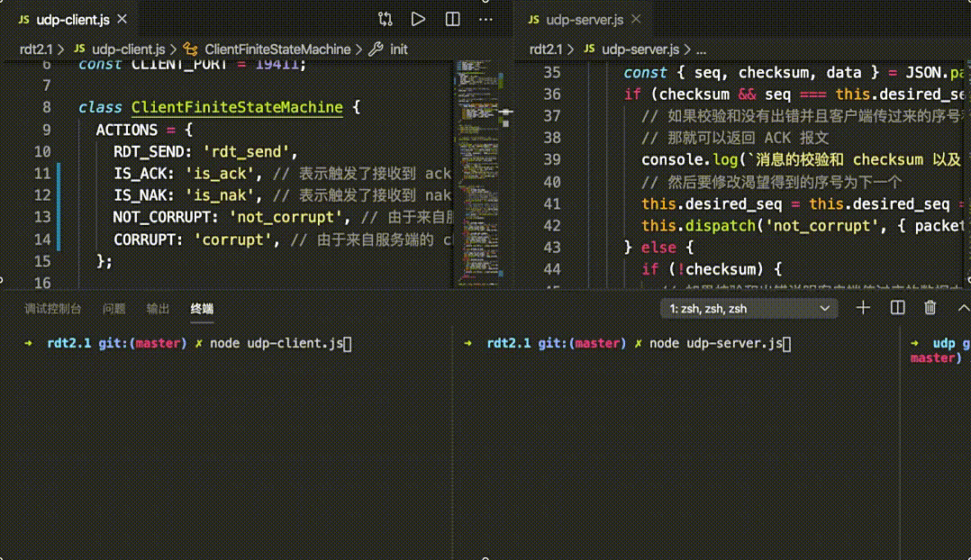This screenshot has width=971, height=560.
Task: Split the udp-client.js editor
Action: coord(451,18)
